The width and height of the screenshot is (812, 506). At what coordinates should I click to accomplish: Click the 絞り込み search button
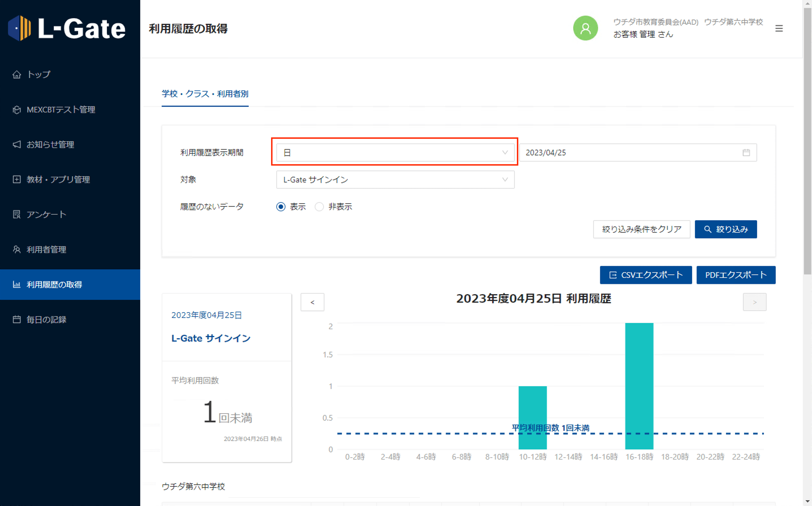(726, 229)
